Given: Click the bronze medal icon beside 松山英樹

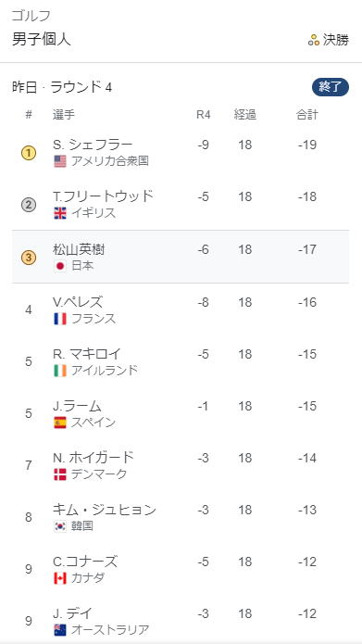Looking at the screenshot, I should click(x=29, y=258).
